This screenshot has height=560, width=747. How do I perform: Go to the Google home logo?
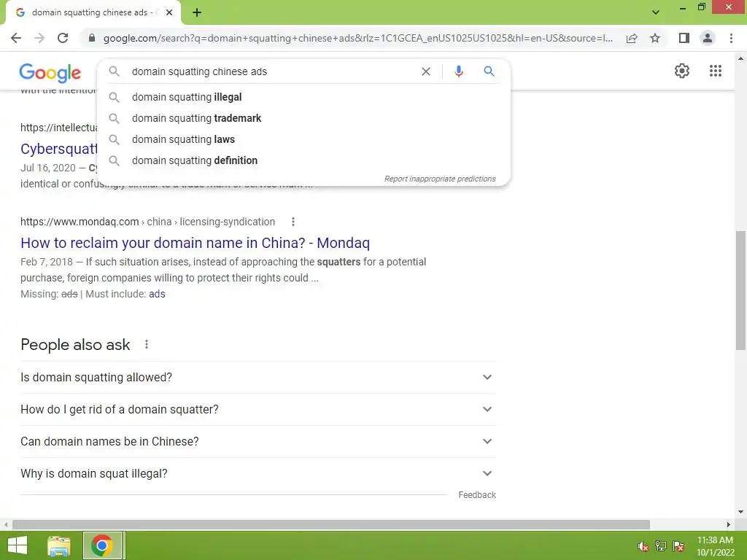[x=50, y=72]
